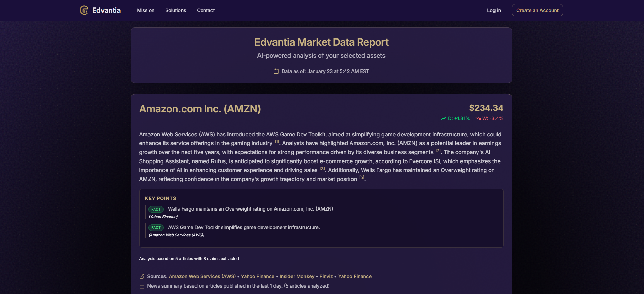The width and height of the screenshot is (644, 294).
Task: Open the first Yahoo Finance source link
Action: point(258,276)
